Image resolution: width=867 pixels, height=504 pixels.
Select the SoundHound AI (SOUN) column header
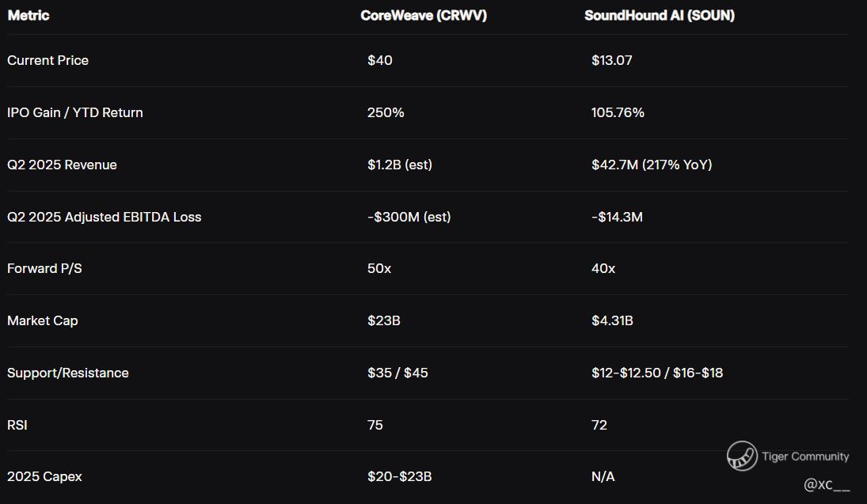point(660,16)
